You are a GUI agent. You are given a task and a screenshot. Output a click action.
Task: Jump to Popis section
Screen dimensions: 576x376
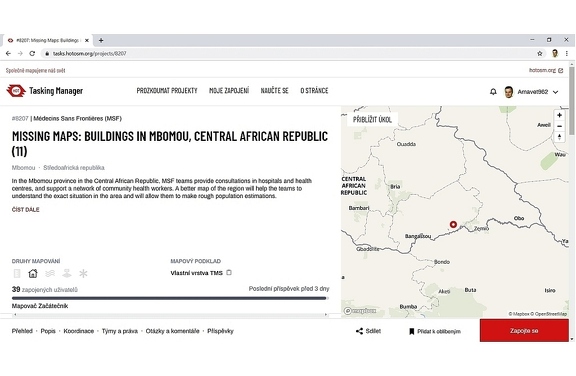(x=48, y=331)
